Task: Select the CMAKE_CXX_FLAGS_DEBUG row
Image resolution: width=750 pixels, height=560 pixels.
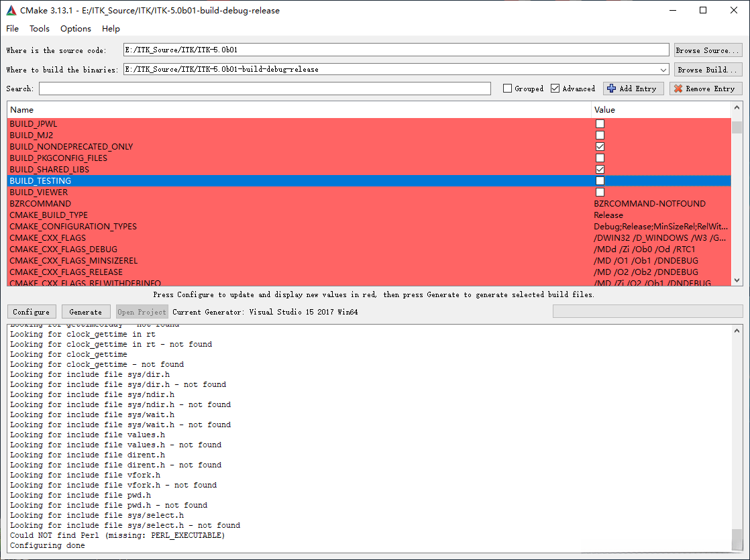Action: (369, 249)
